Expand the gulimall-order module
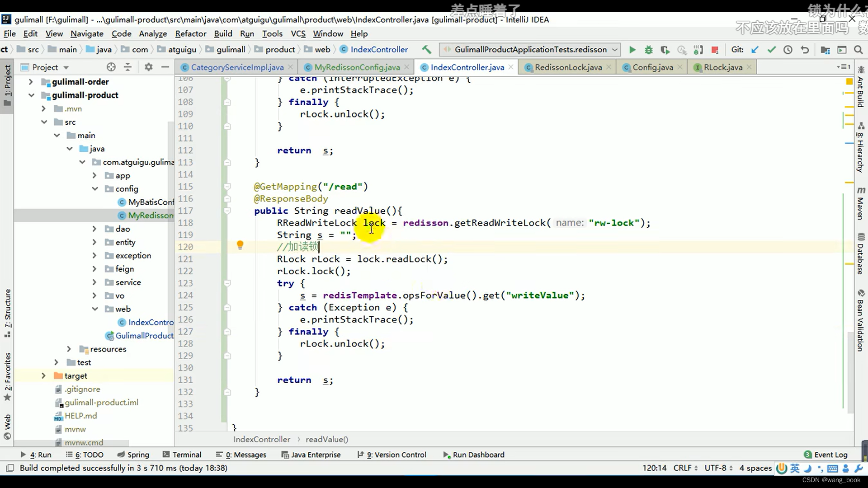Screen dimensions: 868x488 click(x=31, y=82)
